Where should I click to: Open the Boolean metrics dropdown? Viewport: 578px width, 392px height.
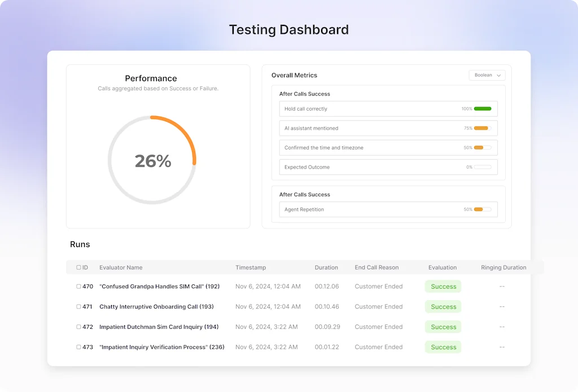pyautogui.click(x=487, y=75)
